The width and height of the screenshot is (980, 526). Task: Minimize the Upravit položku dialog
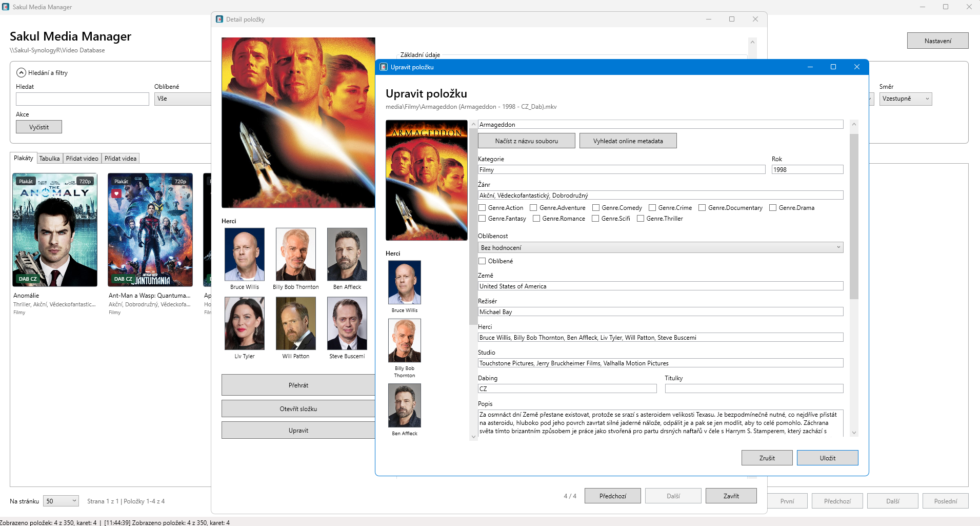(810, 67)
